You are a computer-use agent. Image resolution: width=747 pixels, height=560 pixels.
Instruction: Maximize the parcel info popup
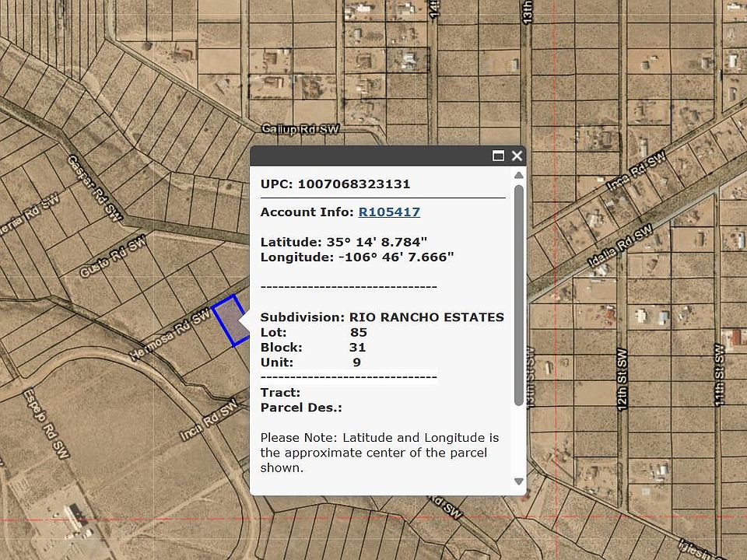[x=499, y=156]
